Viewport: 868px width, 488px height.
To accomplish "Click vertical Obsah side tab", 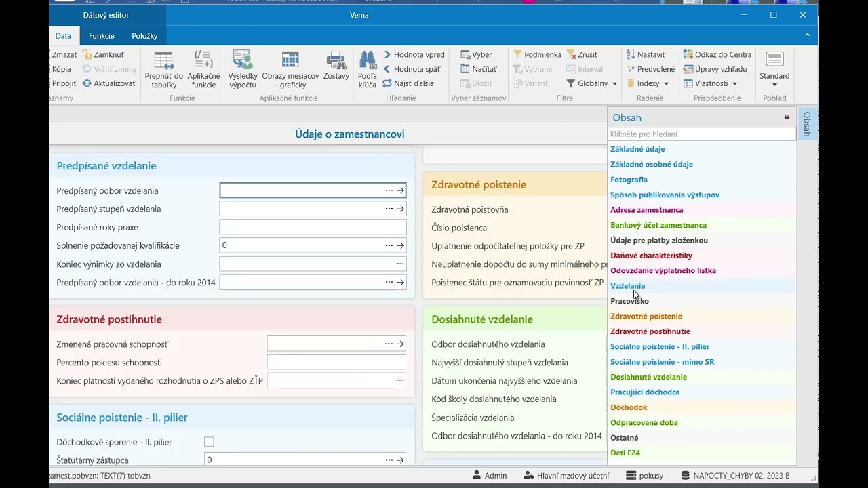I will 807,124.
